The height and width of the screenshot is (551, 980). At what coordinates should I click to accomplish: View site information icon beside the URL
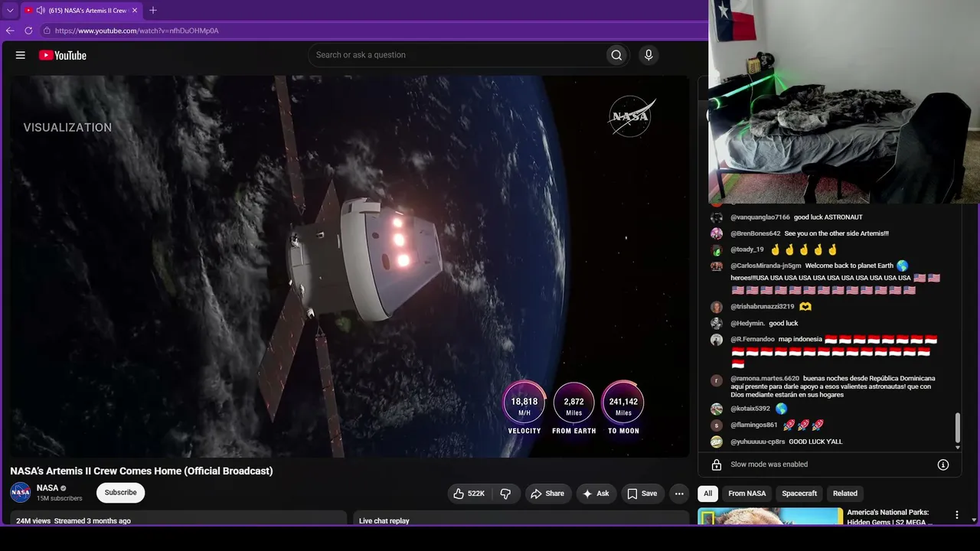(47, 31)
